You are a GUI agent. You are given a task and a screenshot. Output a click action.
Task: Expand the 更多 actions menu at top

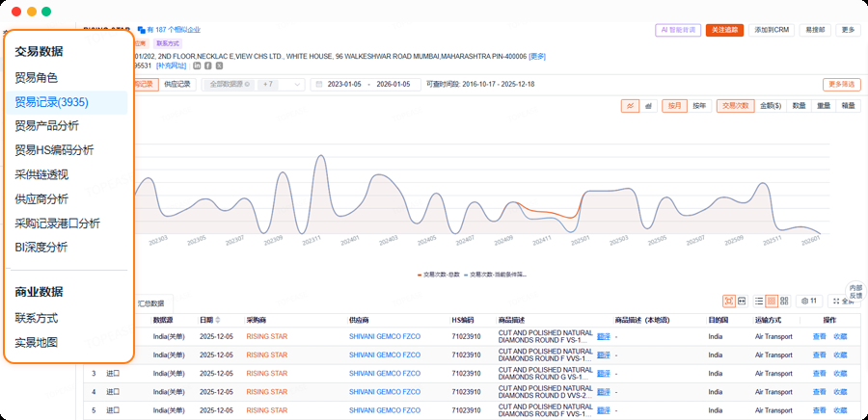click(x=848, y=30)
